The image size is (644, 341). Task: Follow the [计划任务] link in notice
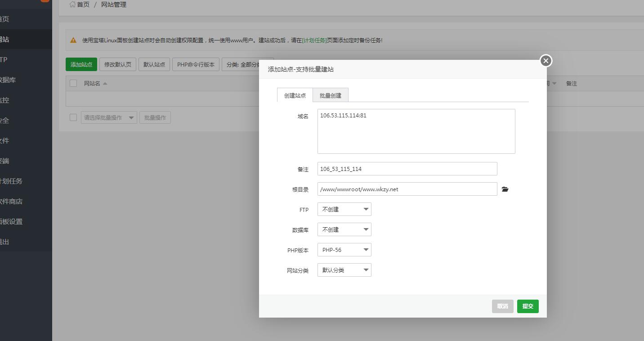[314, 40]
